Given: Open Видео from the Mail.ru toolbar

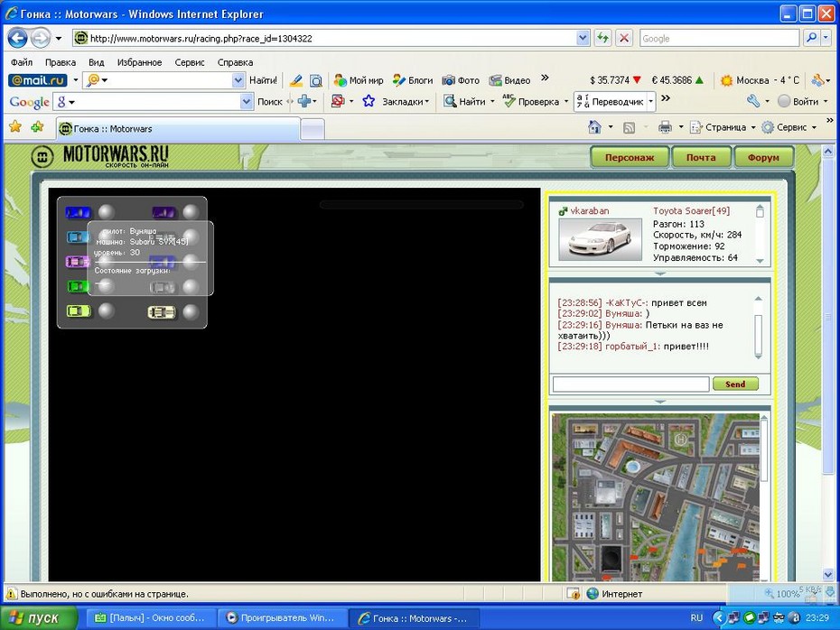Looking at the screenshot, I should click(x=509, y=80).
